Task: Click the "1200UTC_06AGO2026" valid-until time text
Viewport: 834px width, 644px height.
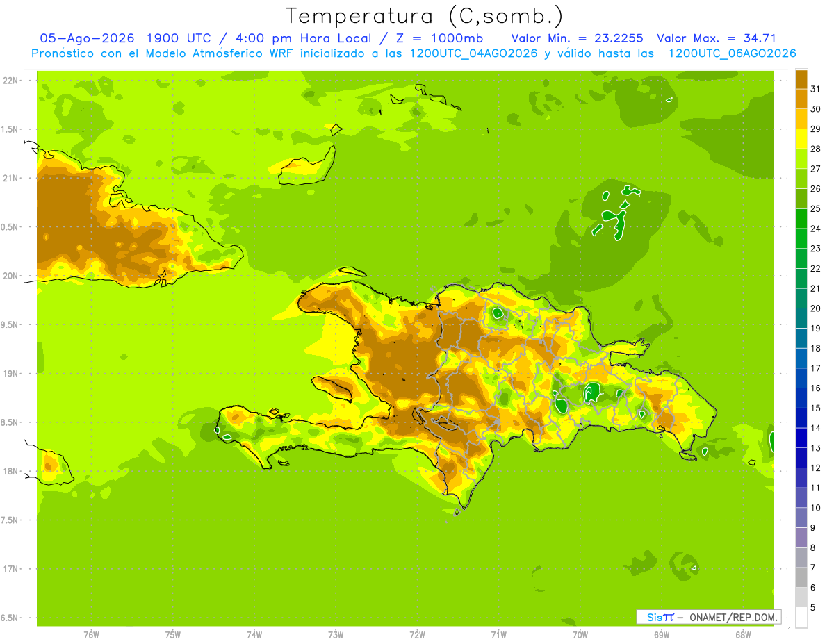Action: click(732, 53)
